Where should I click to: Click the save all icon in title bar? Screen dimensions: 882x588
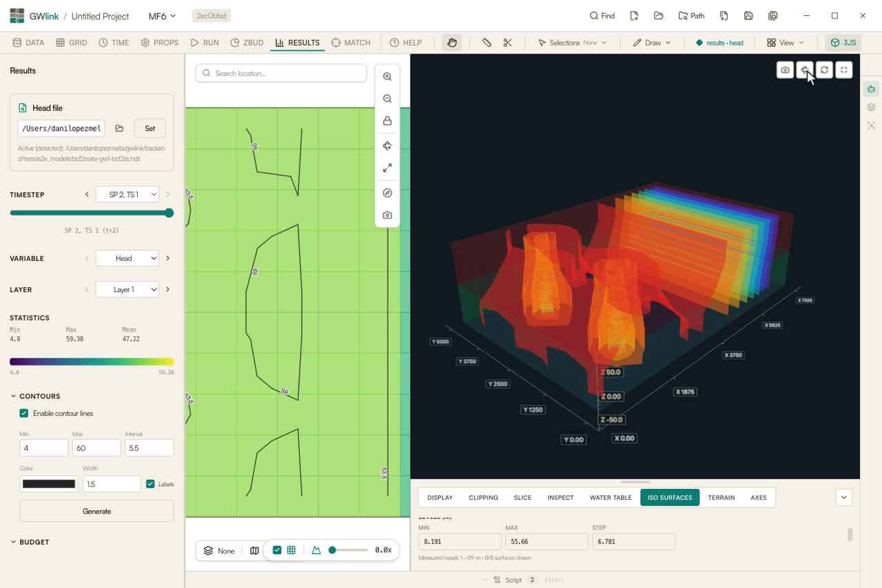pos(773,16)
